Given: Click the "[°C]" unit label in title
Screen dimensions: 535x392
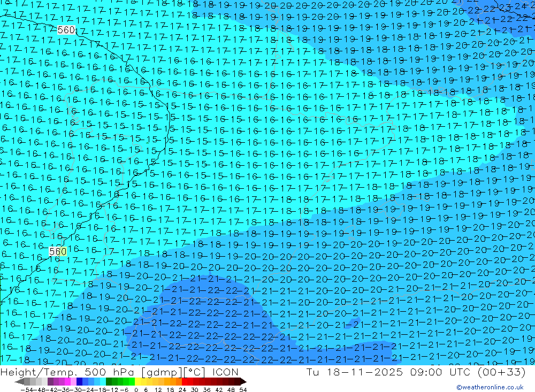Looking at the screenshot, I should coord(195,372).
